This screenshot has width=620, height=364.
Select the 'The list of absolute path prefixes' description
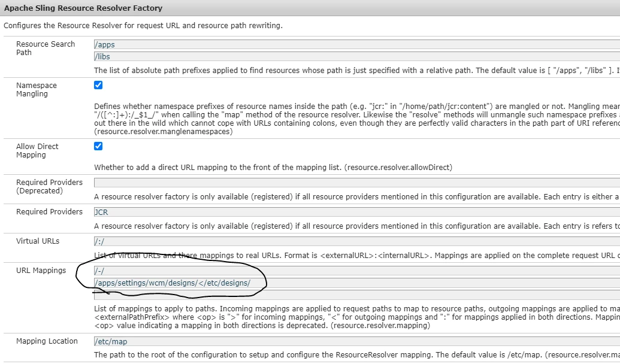(356, 71)
